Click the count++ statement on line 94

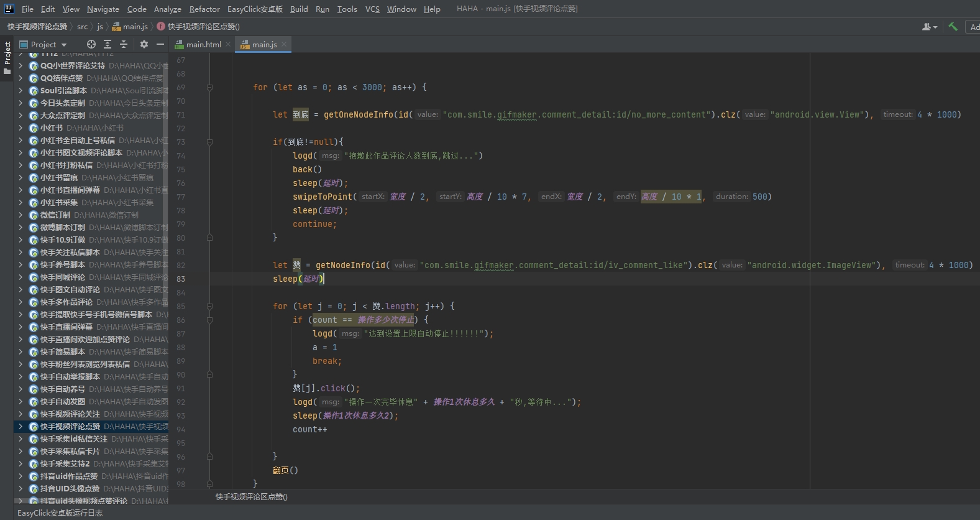point(310,429)
